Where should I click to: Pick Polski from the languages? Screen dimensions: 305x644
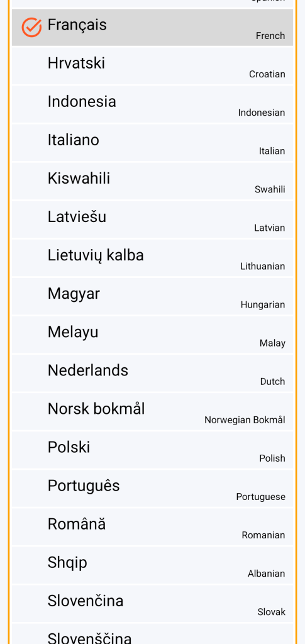(x=152, y=450)
